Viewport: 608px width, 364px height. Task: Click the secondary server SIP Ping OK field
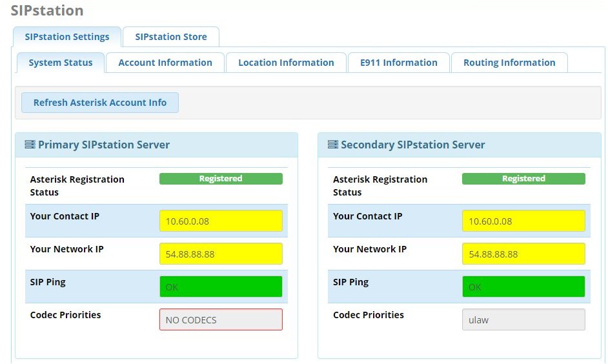(x=523, y=287)
